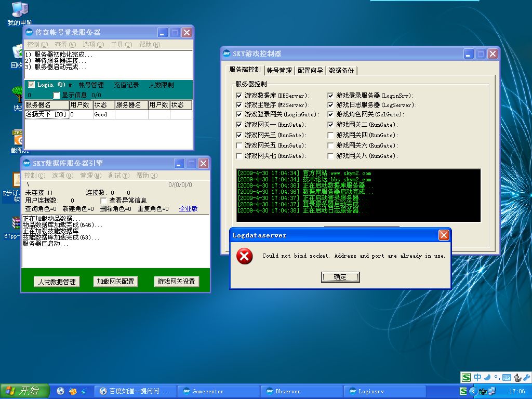The width and height of the screenshot is (532, 399).
Task: Switch to the 数据备份 tab
Action: [x=341, y=70]
